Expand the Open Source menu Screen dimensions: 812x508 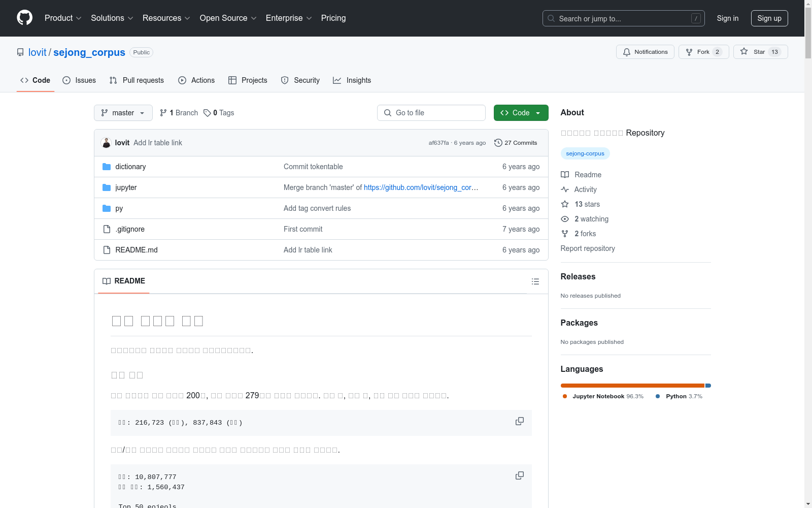point(228,18)
